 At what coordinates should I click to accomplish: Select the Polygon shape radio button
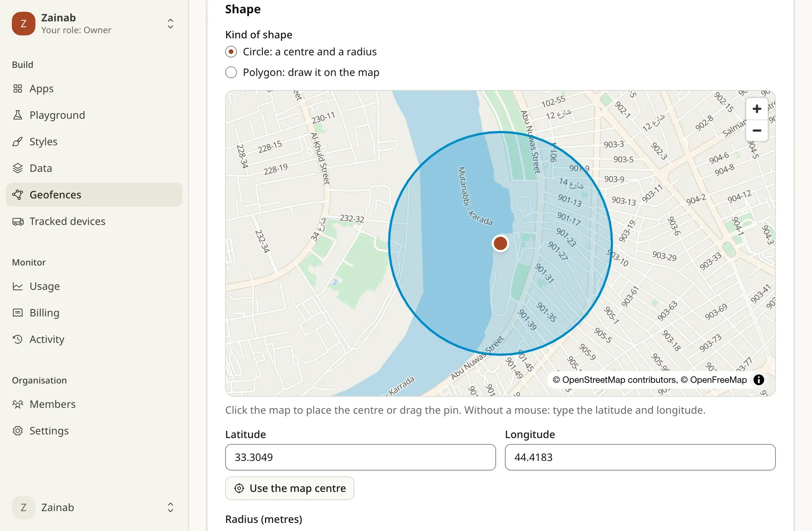[x=231, y=72]
